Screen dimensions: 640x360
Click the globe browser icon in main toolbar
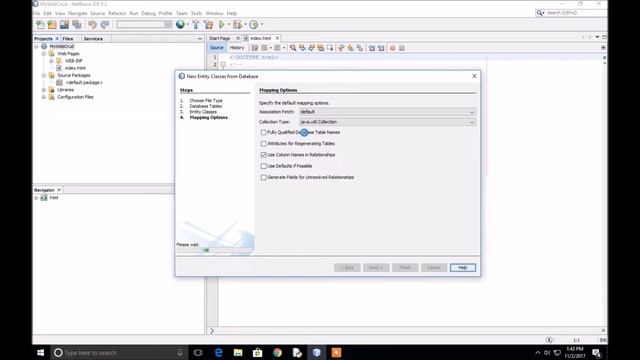click(180, 24)
